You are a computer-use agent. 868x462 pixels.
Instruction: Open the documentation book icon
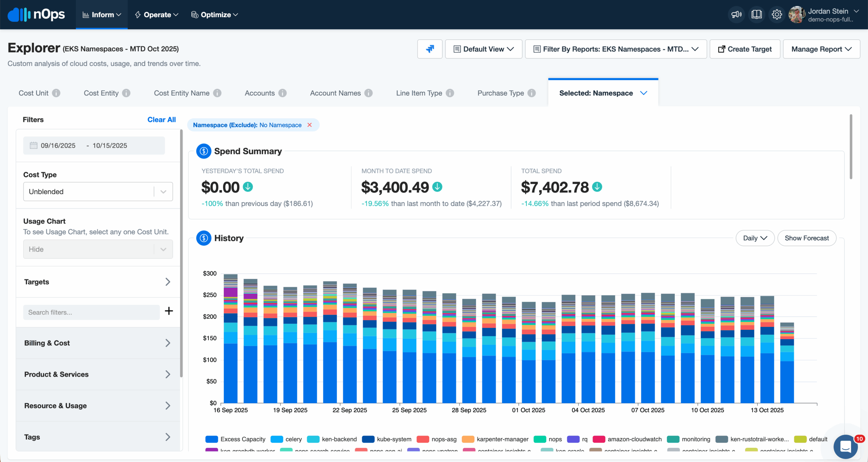tap(756, 15)
